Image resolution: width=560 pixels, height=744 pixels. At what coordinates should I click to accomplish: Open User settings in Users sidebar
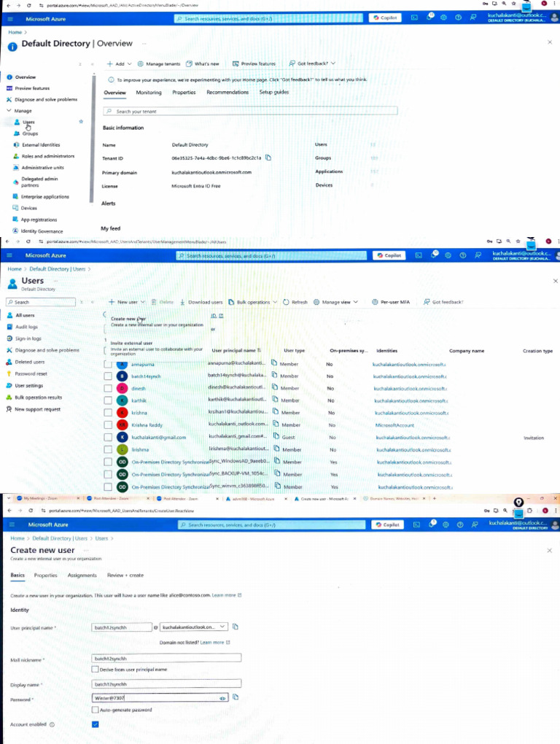coord(28,386)
